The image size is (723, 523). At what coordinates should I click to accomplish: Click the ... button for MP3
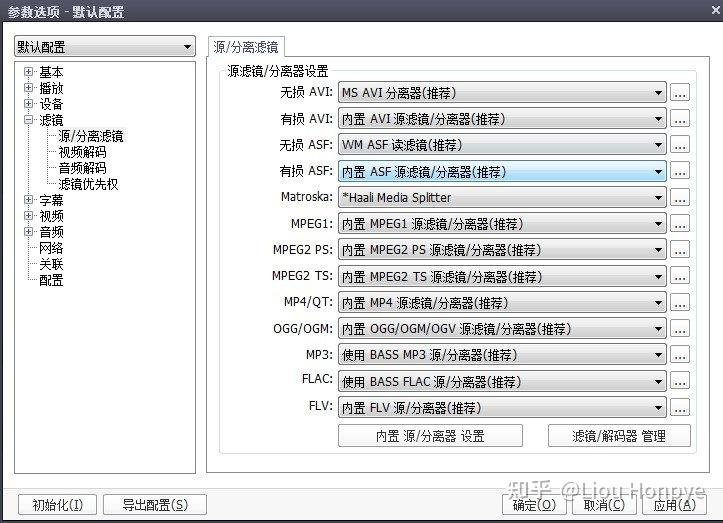click(680, 355)
